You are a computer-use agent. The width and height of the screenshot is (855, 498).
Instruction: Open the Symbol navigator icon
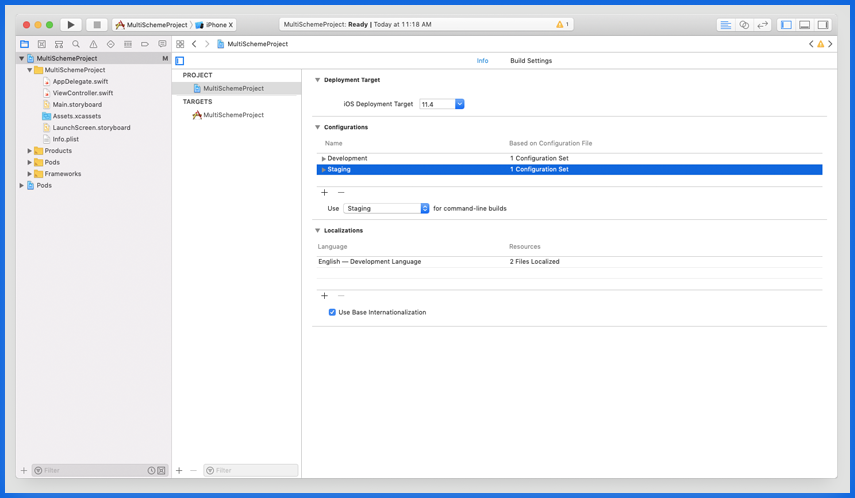59,44
